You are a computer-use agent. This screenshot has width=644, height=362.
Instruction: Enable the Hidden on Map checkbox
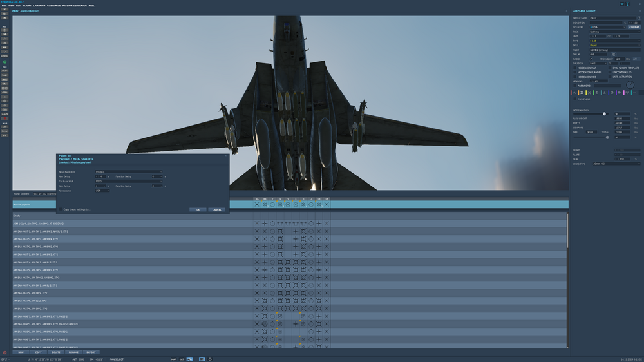pos(575,68)
